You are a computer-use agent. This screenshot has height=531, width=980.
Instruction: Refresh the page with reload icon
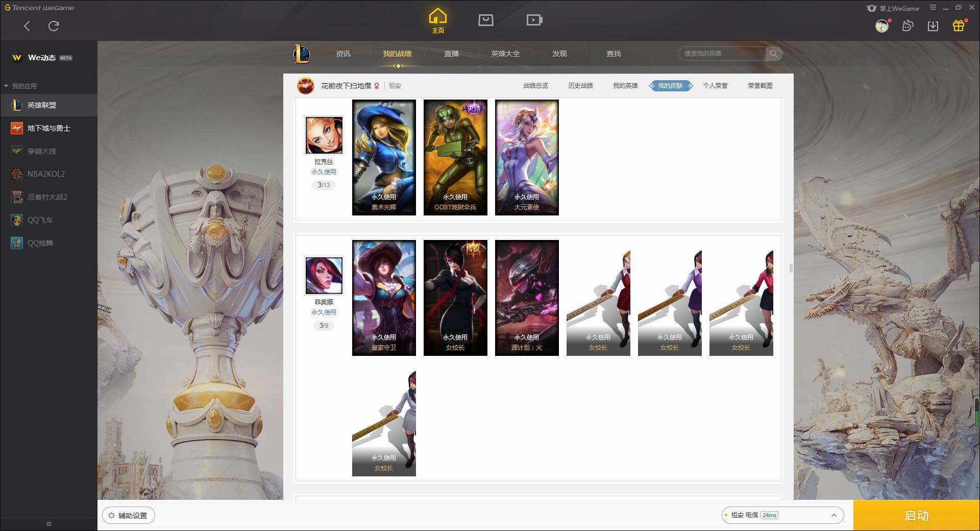point(54,26)
